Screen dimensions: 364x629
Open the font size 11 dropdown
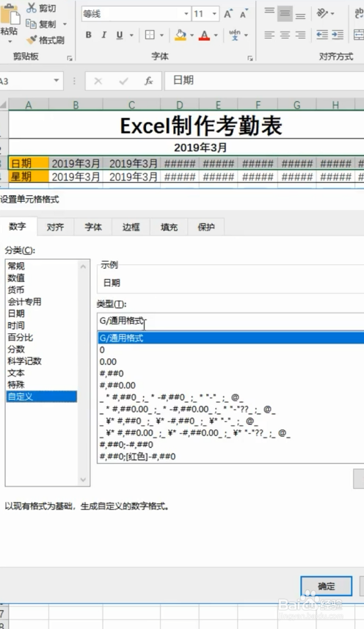pyautogui.click(x=214, y=14)
